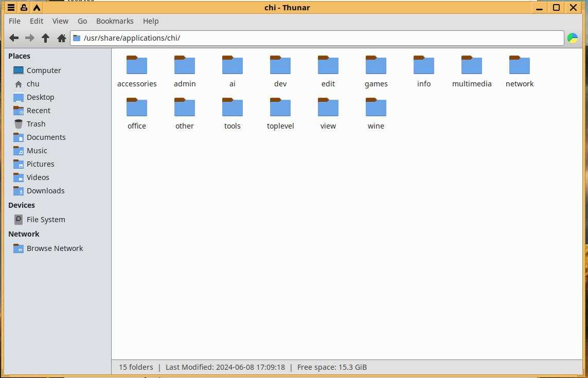Screen dimensions: 588x378
Task: Select the toplevel folder
Action: click(x=280, y=107)
